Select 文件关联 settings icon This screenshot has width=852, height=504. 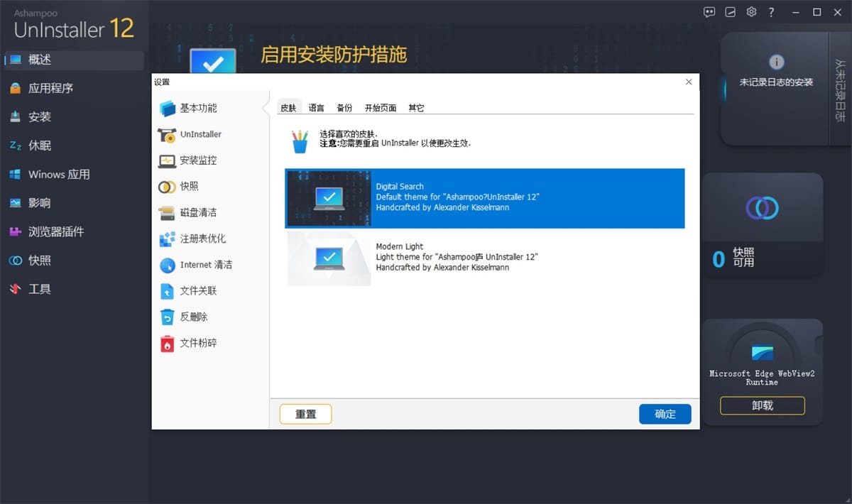coord(168,291)
